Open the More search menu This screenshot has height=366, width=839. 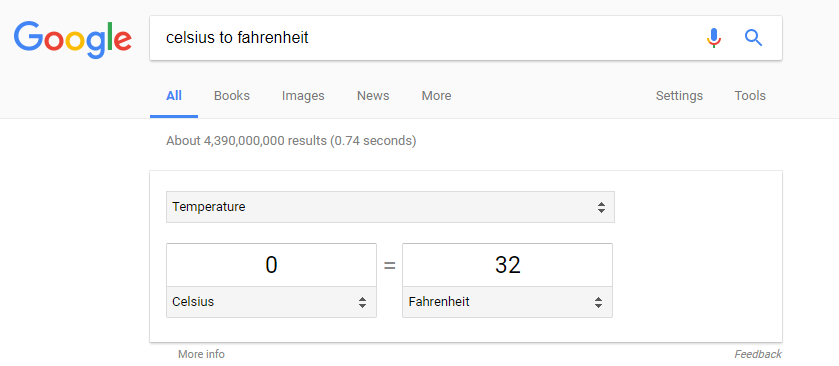pyautogui.click(x=436, y=96)
